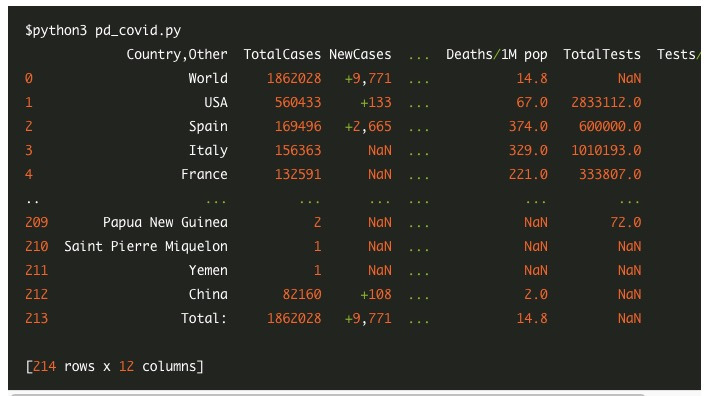
Task: Click the TotalCases value 156363
Action: (298, 150)
